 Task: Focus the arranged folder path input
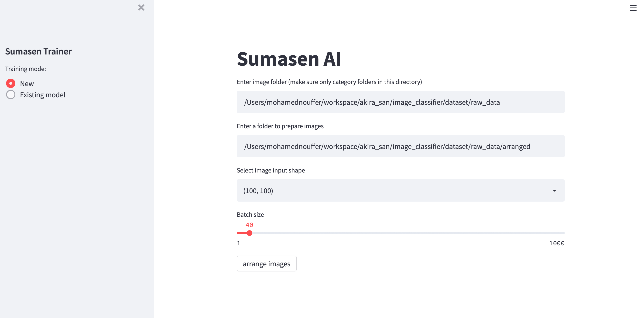pos(401,146)
